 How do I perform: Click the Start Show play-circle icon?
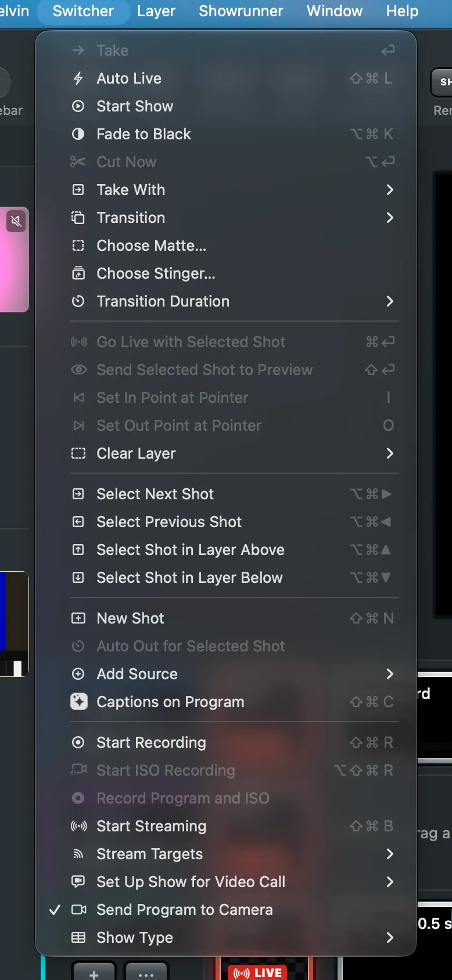pyautogui.click(x=78, y=106)
